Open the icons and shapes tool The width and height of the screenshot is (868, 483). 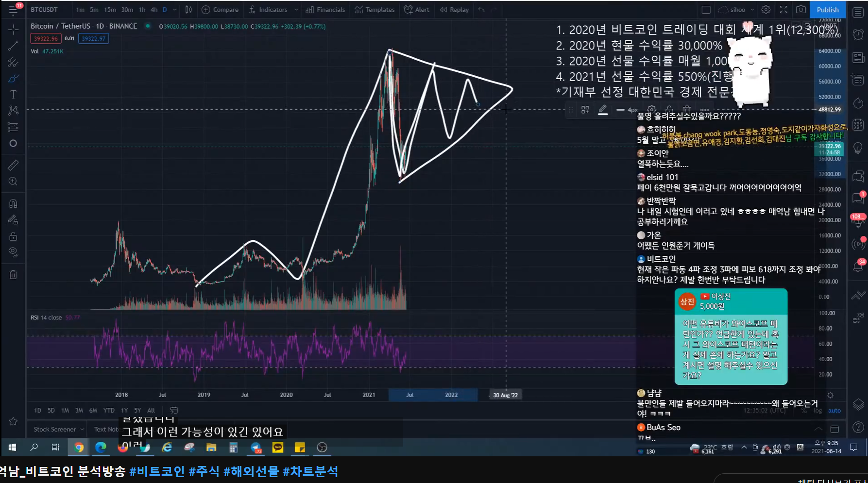click(x=13, y=143)
